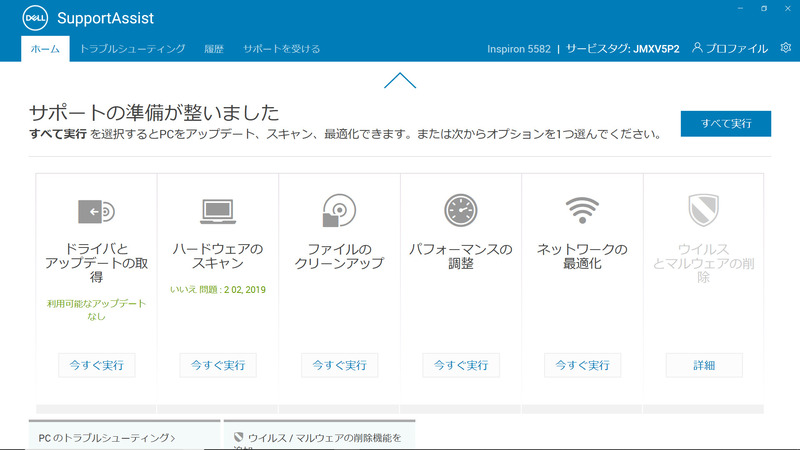
Task: Minimize the SupportAssist window
Action: click(x=740, y=8)
